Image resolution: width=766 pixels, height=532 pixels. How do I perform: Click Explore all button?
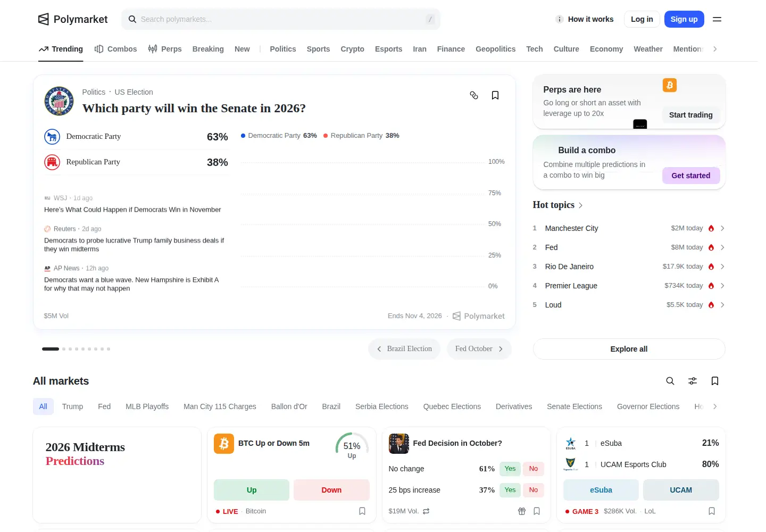629,349
